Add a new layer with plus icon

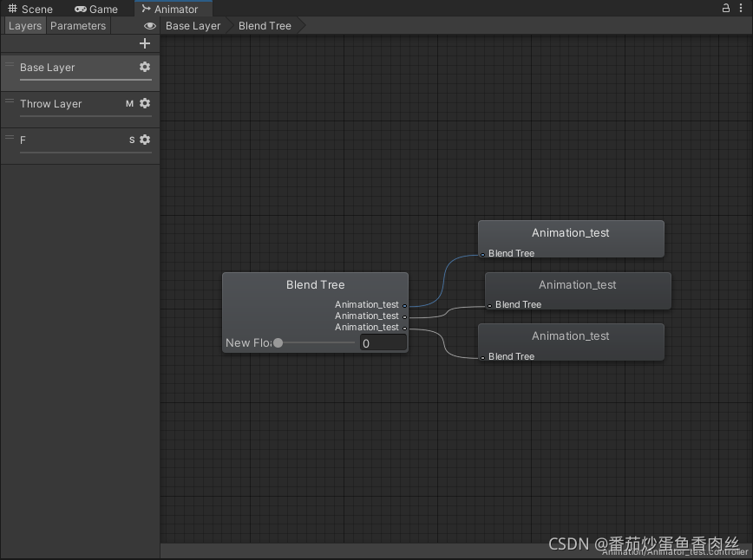tap(145, 43)
